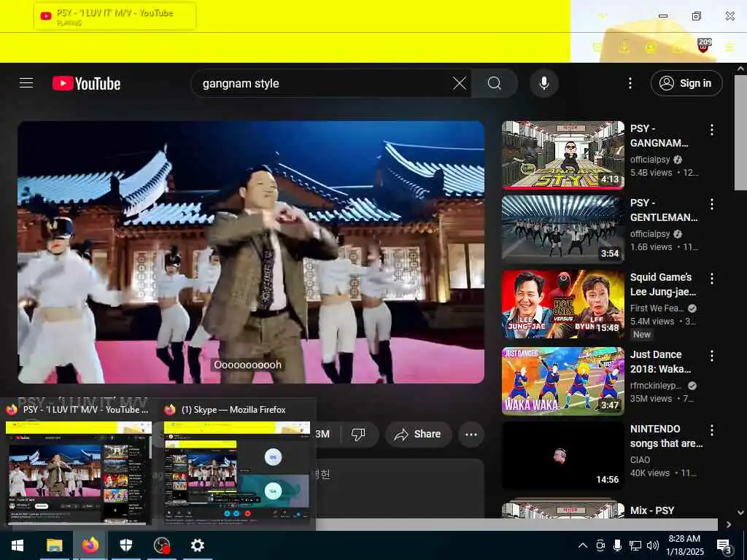This screenshot has height=560, width=747.
Task: Open the volume speaker tray icon
Action: (x=653, y=545)
